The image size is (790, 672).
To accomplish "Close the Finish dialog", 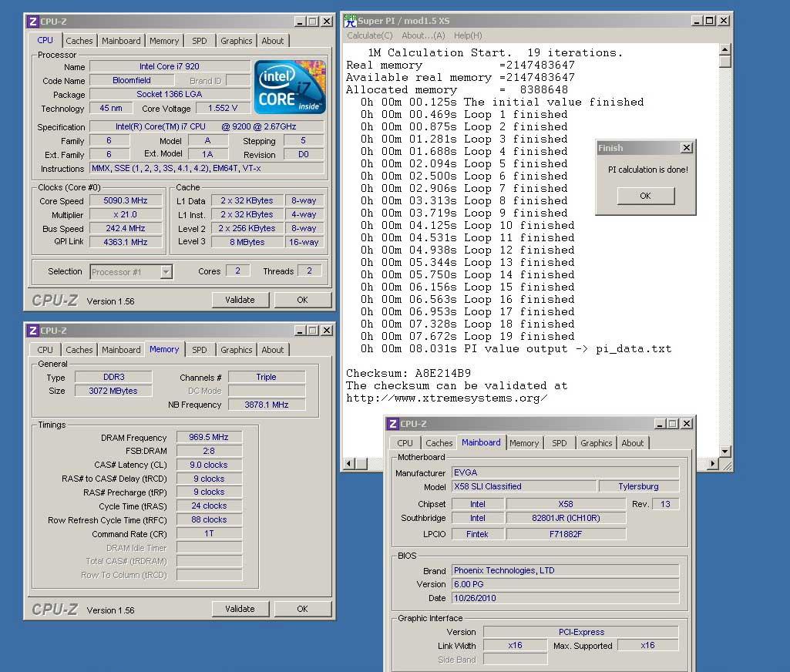I will pos(686,148).
